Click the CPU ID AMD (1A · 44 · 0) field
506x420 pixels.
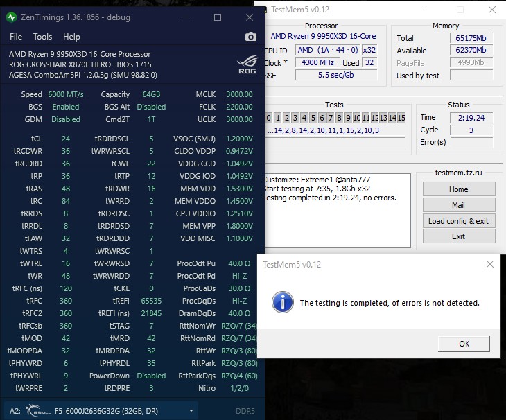click(328, 50)
